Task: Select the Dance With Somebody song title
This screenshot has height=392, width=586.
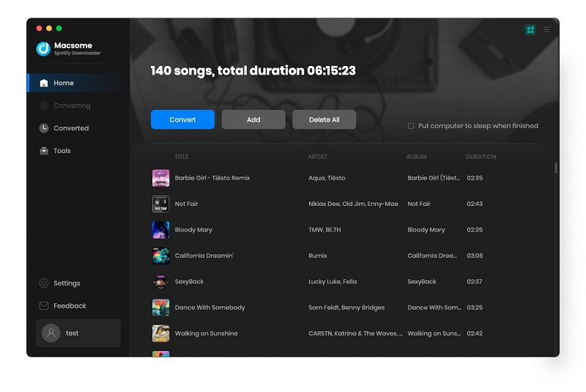Action: point(210,308)
